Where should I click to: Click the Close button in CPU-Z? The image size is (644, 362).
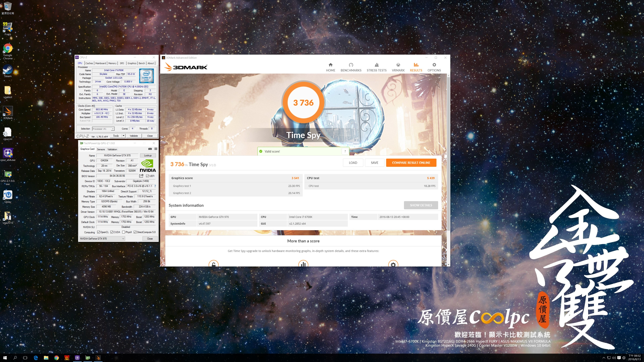tap(150, 136)
